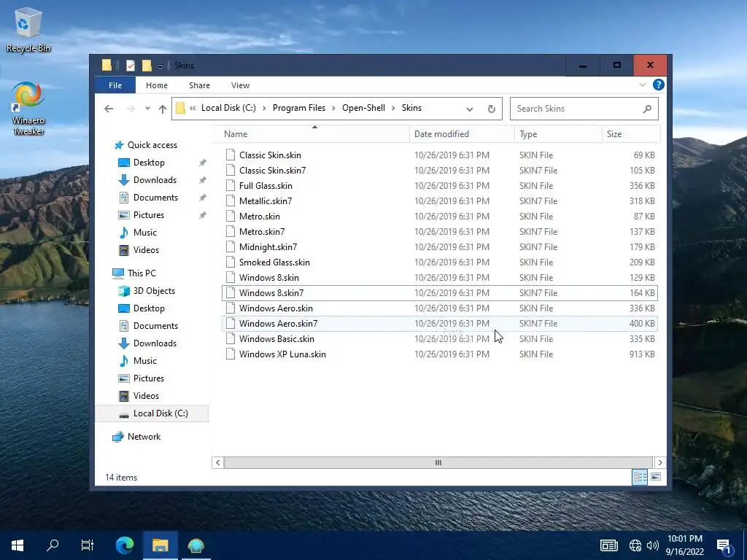
Task: Open the volume control in tray
Action: pos(653,545)
